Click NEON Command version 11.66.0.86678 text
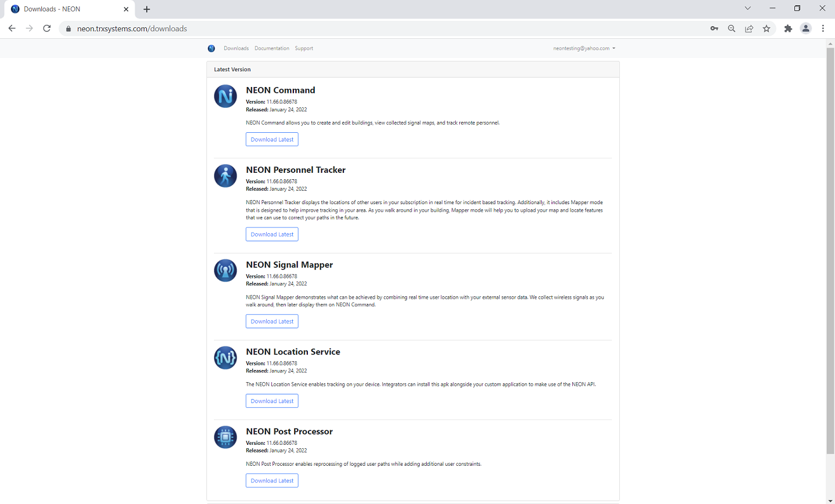 click(x=271, y=102)
